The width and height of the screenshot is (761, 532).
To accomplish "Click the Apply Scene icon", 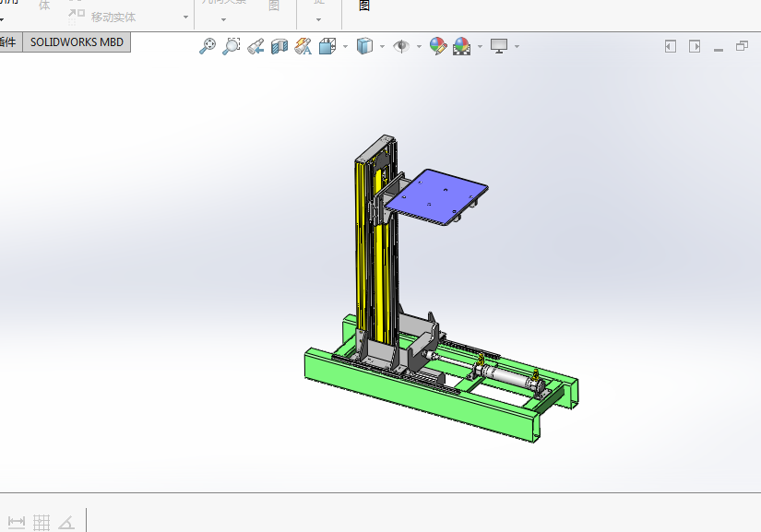I will (461, 46).
